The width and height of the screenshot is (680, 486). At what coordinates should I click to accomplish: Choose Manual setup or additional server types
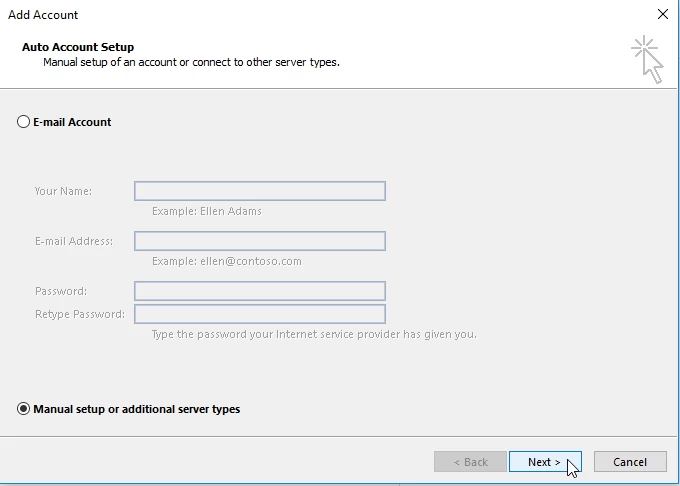(x=24, y=409)
